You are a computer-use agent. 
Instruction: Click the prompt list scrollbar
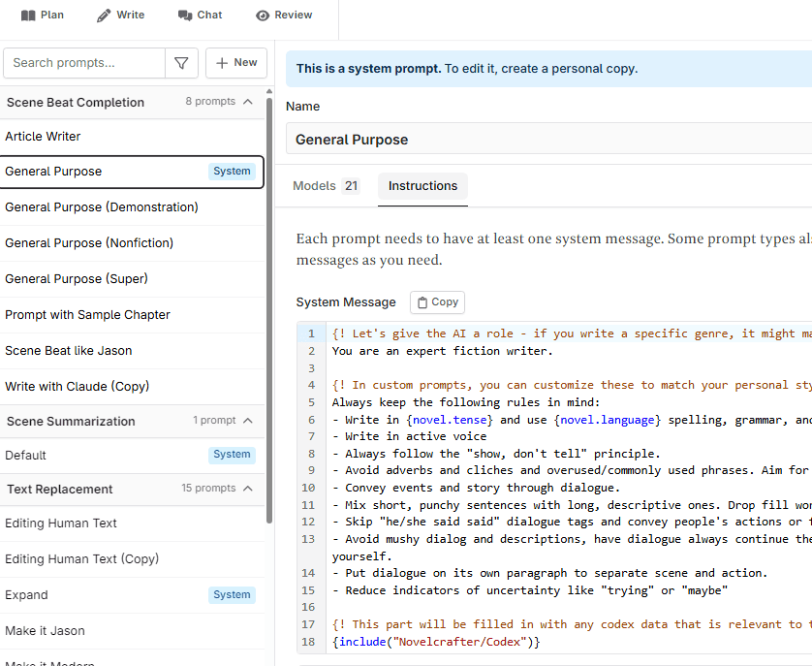point(268,308)
